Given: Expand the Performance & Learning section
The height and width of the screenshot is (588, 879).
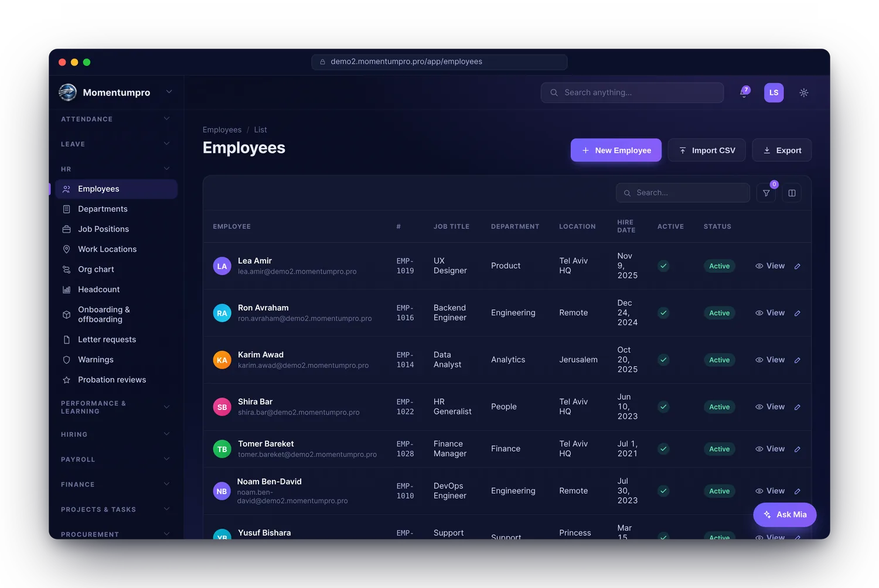Looking at the screenshot, I should 115,407.
